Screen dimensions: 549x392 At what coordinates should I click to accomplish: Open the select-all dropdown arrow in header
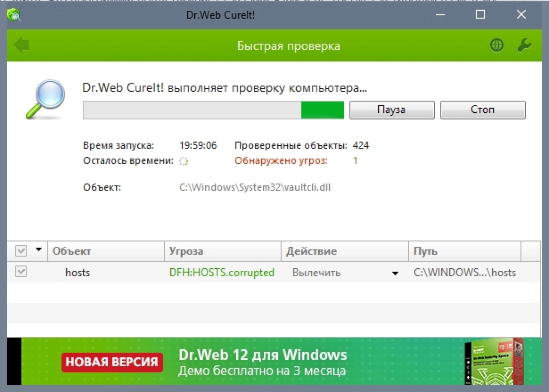point(39,249)
